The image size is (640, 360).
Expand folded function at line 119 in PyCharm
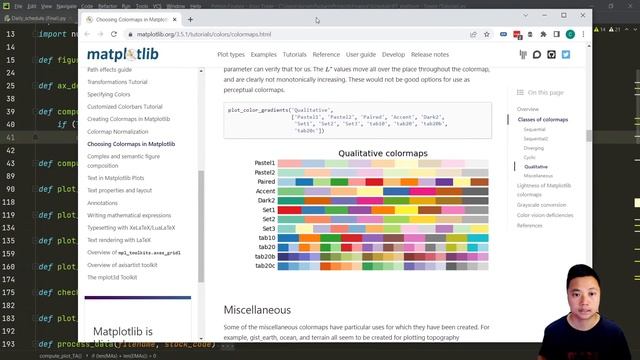tap(35, 215)
